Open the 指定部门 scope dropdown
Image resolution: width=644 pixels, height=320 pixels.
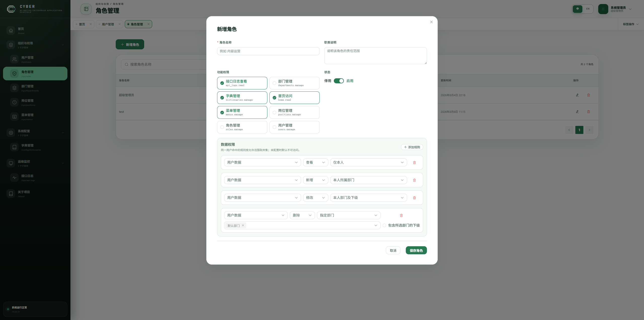click(x=349, y=215)
